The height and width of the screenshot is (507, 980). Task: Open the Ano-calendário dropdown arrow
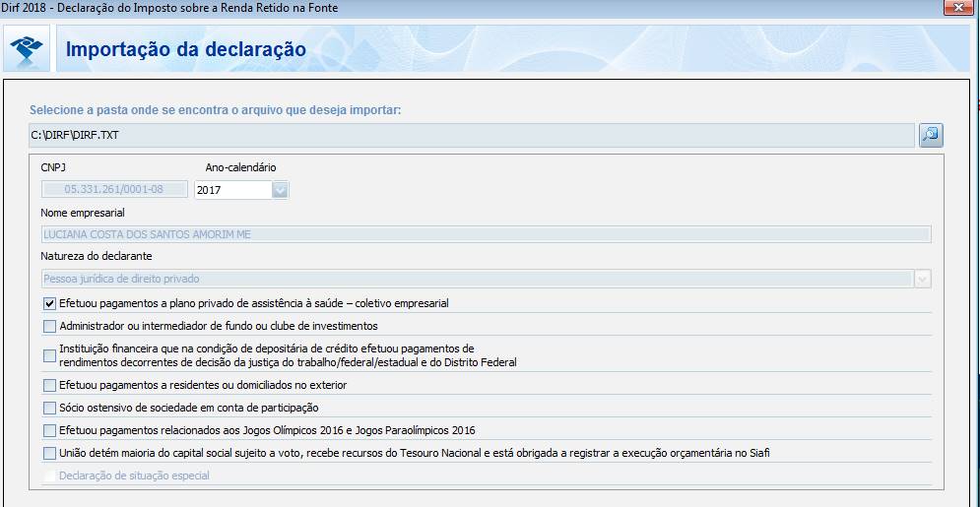coord(281,190)
